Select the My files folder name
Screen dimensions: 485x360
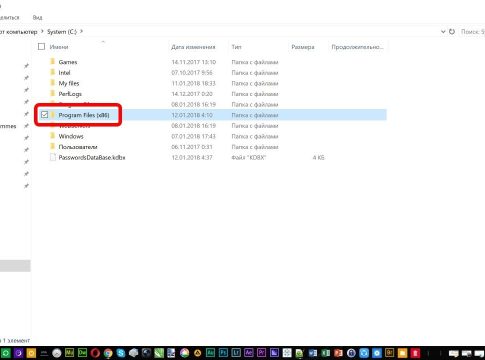point(69,83)
